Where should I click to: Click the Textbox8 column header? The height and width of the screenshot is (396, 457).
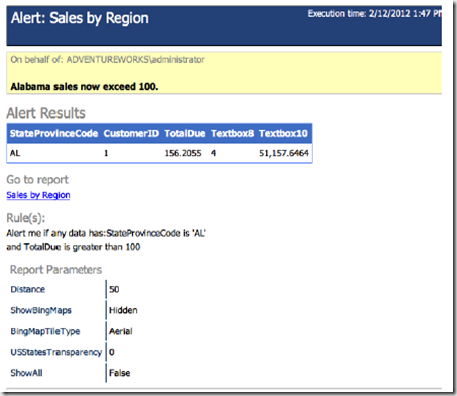232,134
